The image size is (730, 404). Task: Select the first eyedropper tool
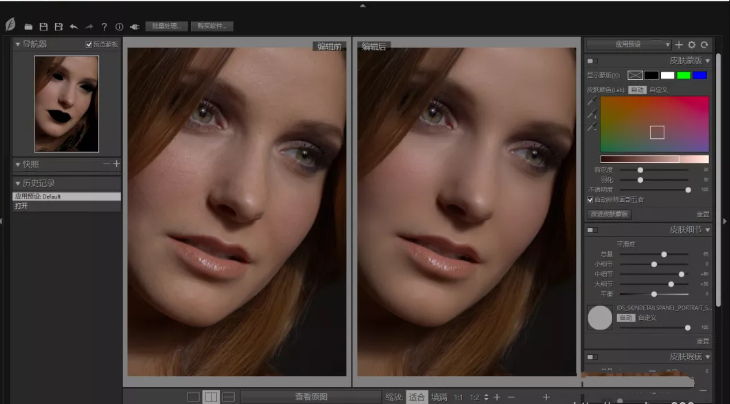coord(591,103)
